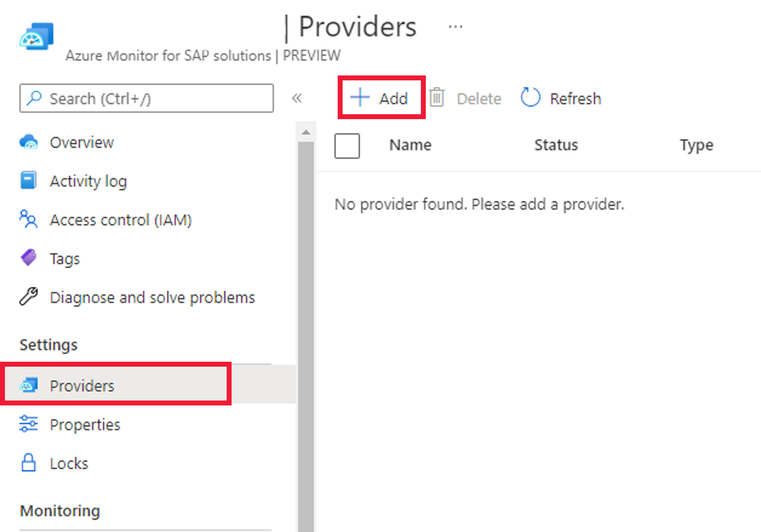Click the Search Ctrl+/ input field

146,99
